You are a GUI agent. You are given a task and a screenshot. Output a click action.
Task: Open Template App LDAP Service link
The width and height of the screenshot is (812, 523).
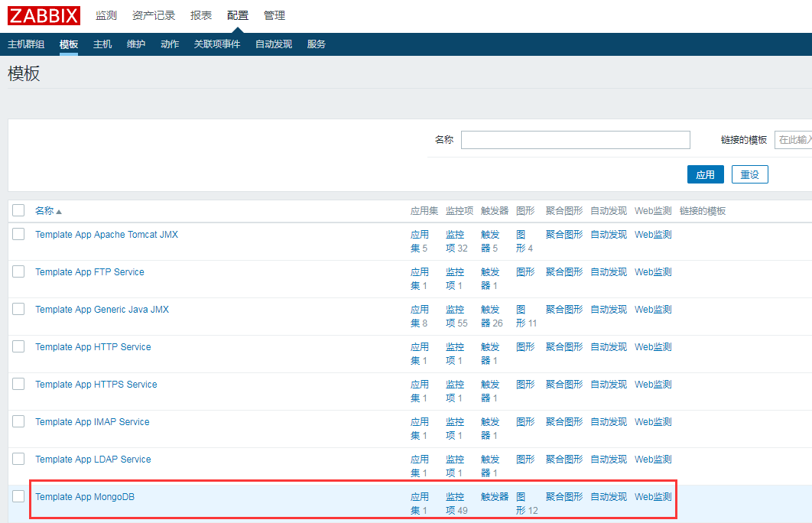93,460
